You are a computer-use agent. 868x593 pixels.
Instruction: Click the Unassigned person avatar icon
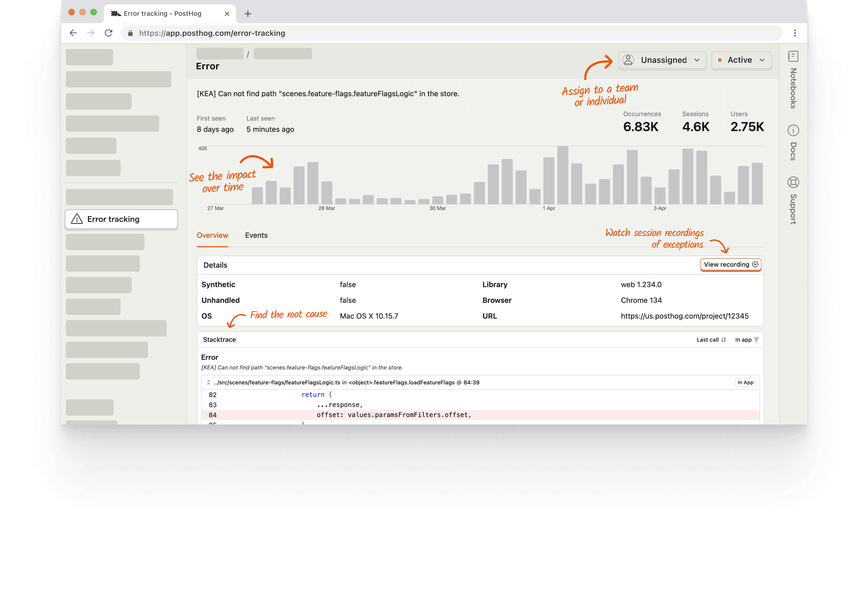(x=628, y=60)
